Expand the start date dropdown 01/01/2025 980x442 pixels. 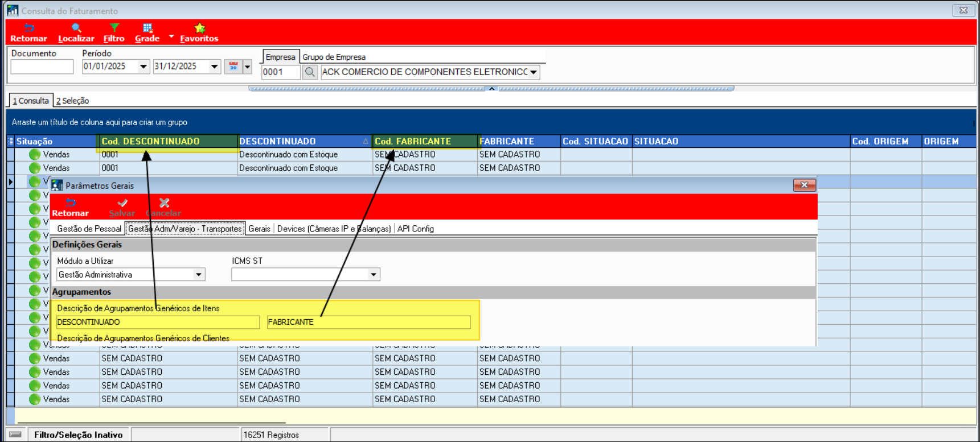tap(143, 67)
